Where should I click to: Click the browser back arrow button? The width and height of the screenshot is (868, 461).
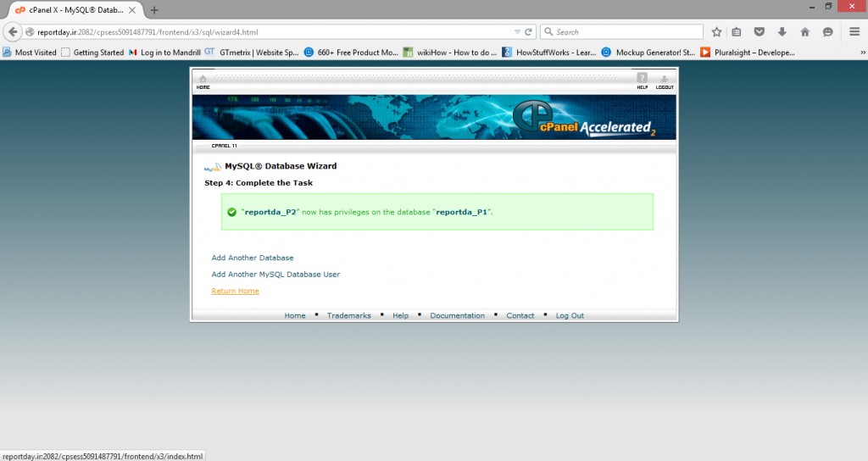click(13, 31)
